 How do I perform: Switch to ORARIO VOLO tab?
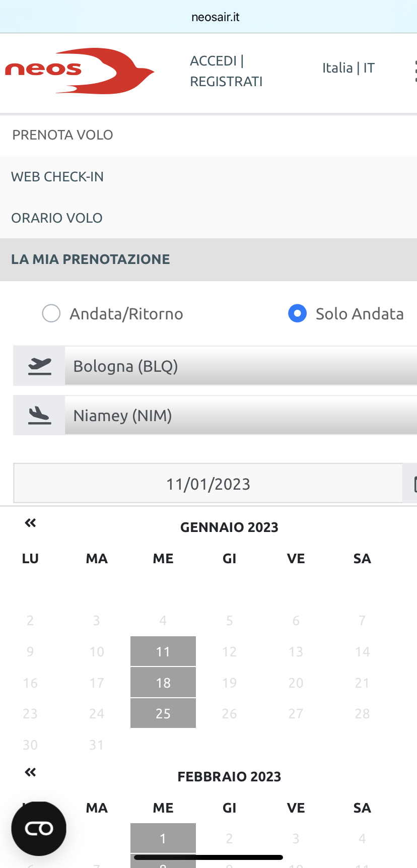tap(57, 218)
